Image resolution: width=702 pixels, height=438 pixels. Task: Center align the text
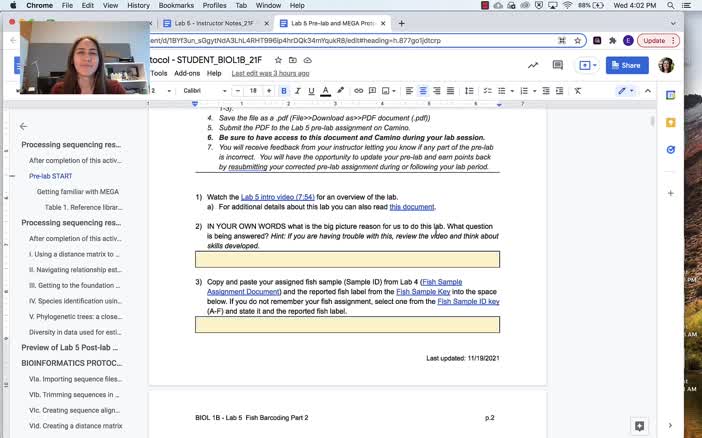point(423,91)
